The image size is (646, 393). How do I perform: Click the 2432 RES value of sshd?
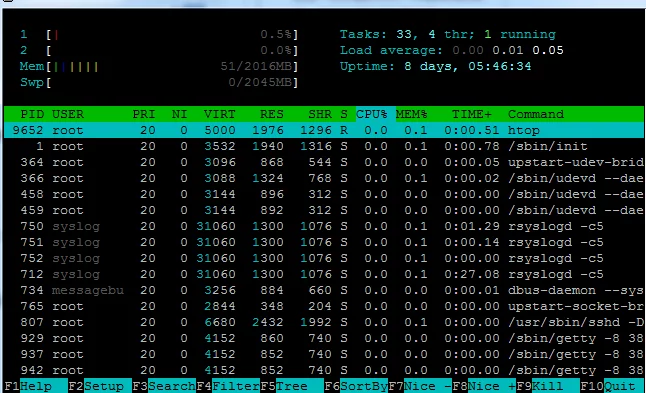(x=268, y=322)
